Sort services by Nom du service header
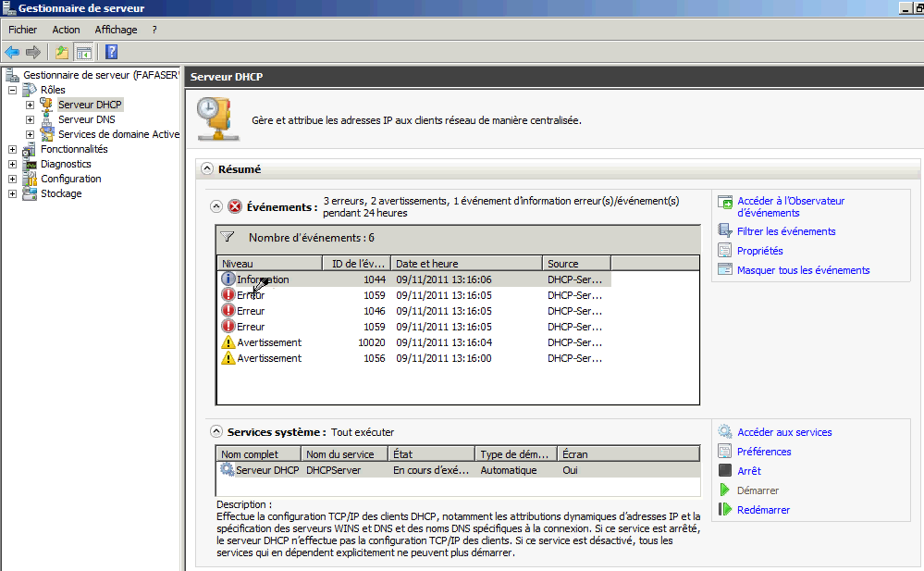The height and width of the screenshot is (571, 924). 345,454
